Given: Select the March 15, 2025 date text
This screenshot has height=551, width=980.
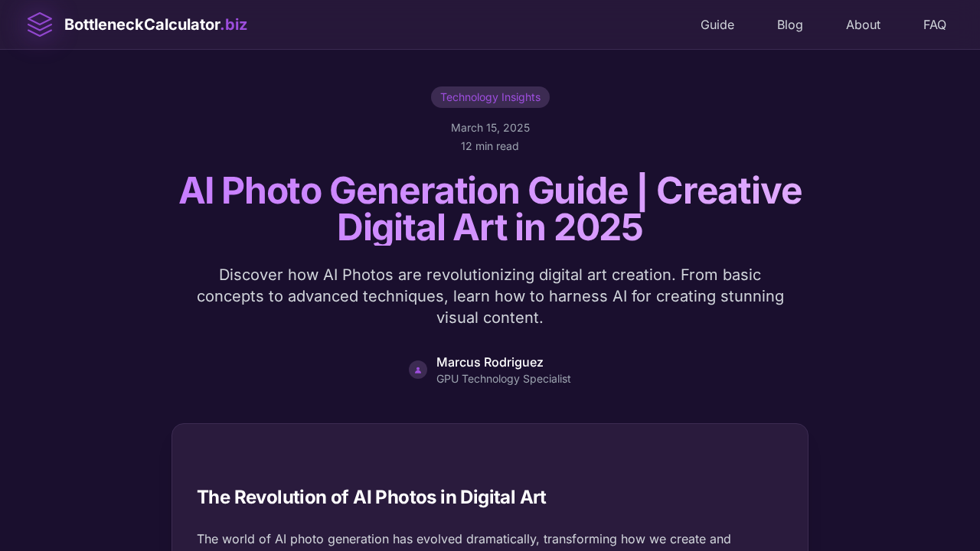Looking at the screenshot, I should (490, 128).
